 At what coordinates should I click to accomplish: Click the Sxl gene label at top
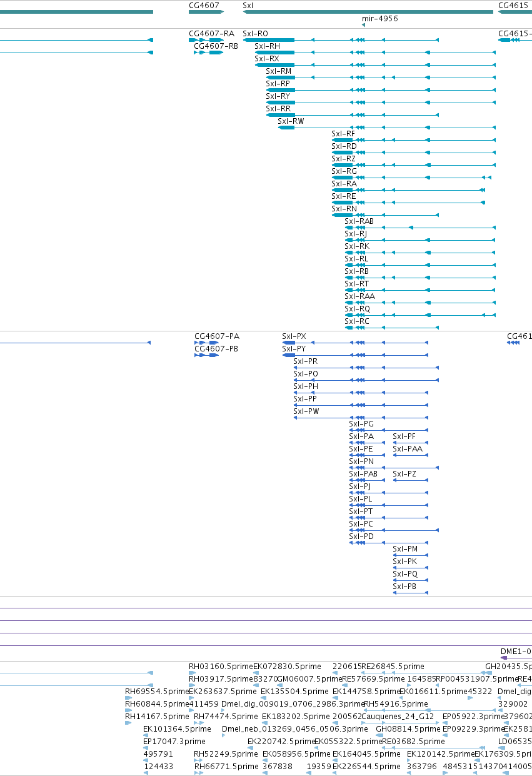248,5
